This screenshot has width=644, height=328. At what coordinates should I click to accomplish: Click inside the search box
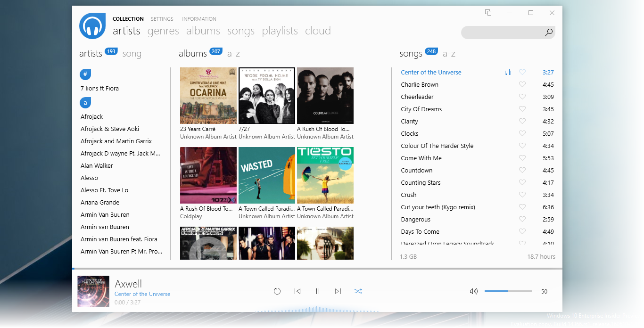coord(508,33)
